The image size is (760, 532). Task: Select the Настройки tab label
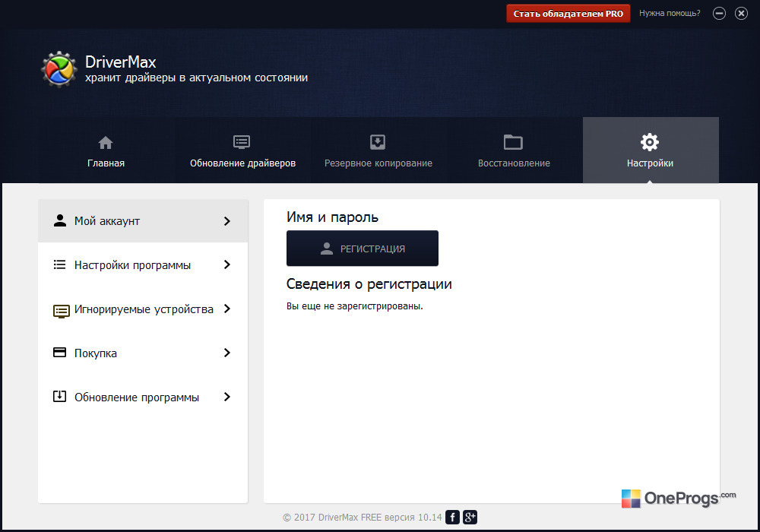click(650, 163)
